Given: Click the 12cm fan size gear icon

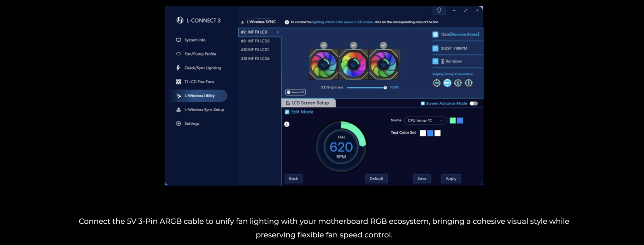Looking at the screenshot, I should (x=436, y=35).
